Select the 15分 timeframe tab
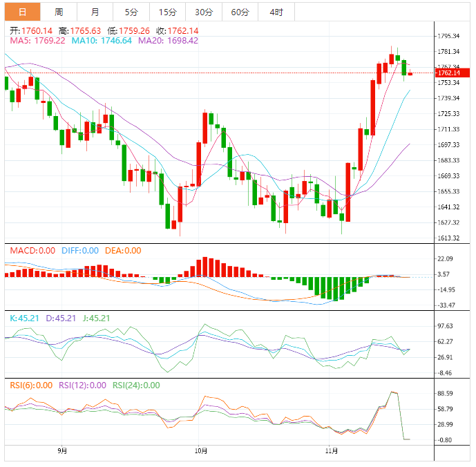Screen dimensions: 476x467 167,12
